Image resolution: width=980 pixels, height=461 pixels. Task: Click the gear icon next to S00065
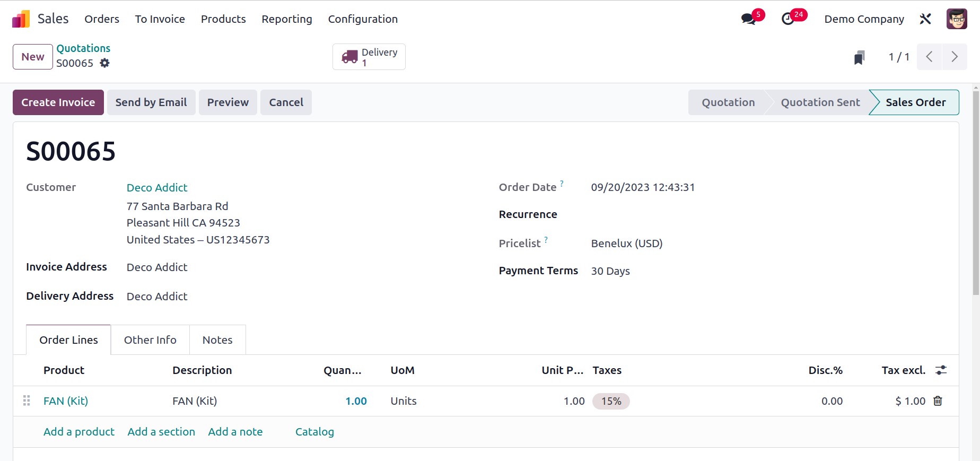(x=105, y=63)
